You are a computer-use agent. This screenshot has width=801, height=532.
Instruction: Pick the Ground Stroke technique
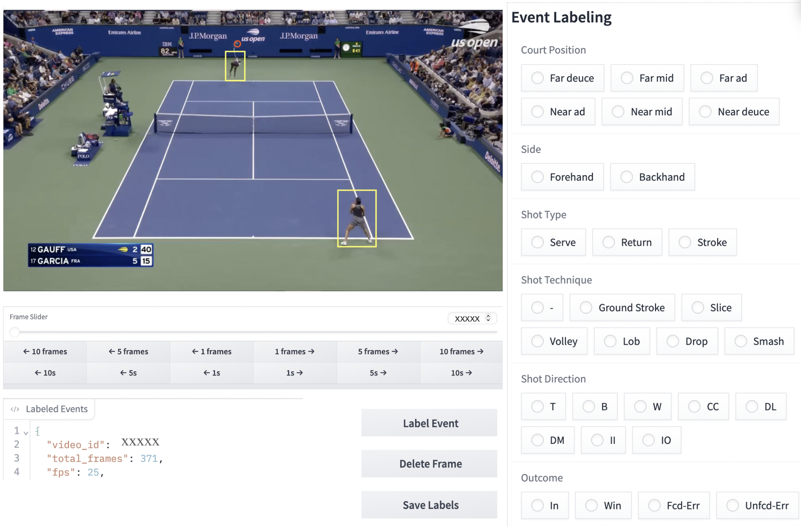coord(586,308)
